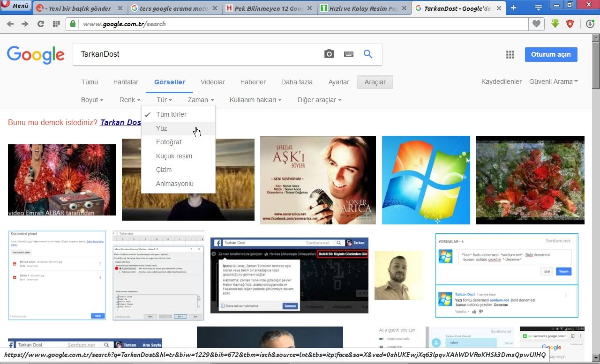Screen dimensions: 600x364
Task: Choose Animasyonlu in the type menu
Action: (x=178, y=184)
